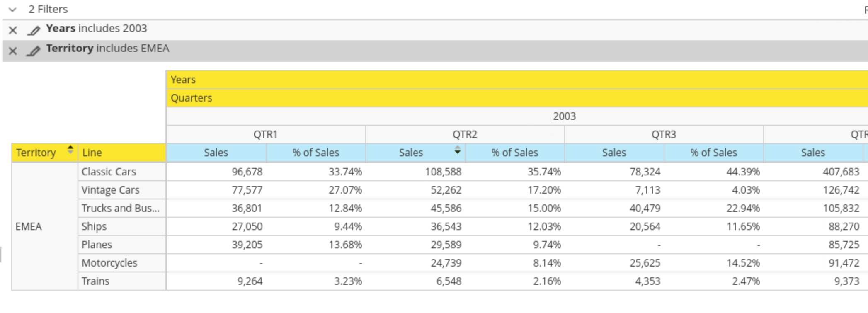Image resolution: width=868 pixels, height=313 pixels.
Task: Remove the Years includes 2003 filter
Action: click(x=13, y=30)
